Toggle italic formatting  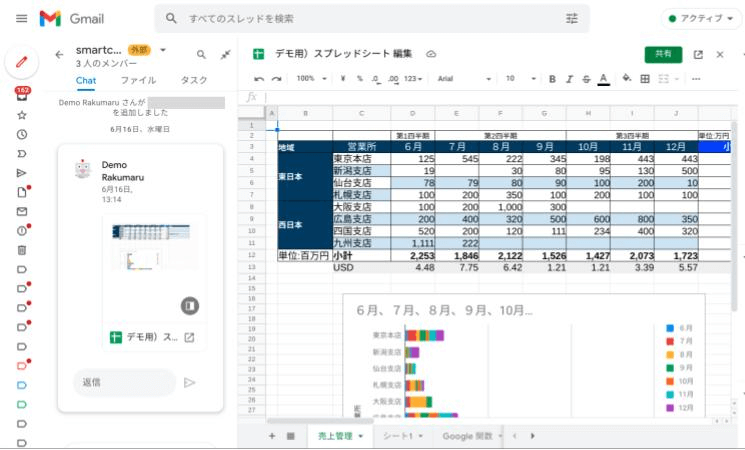coord(569,79)
